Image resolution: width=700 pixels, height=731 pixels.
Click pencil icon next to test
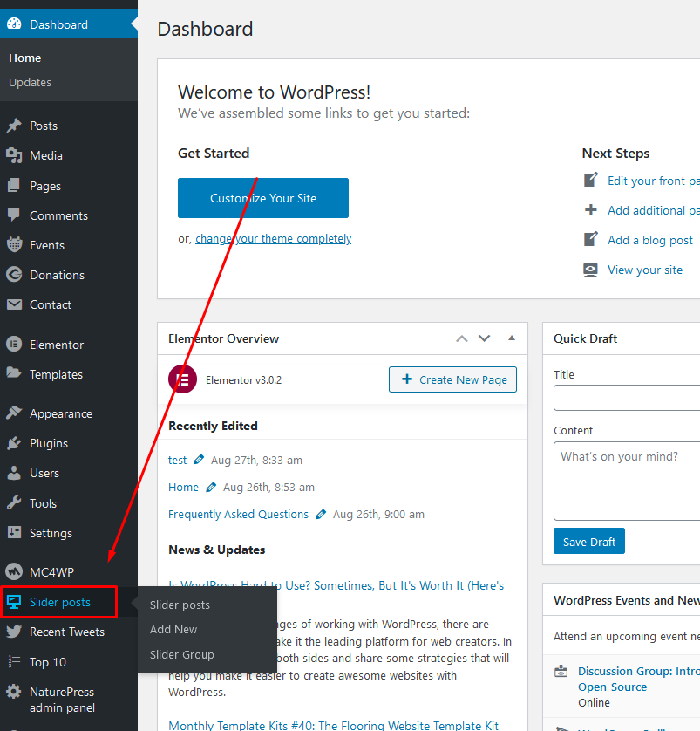pyautogui.click(x=199, y=460)
